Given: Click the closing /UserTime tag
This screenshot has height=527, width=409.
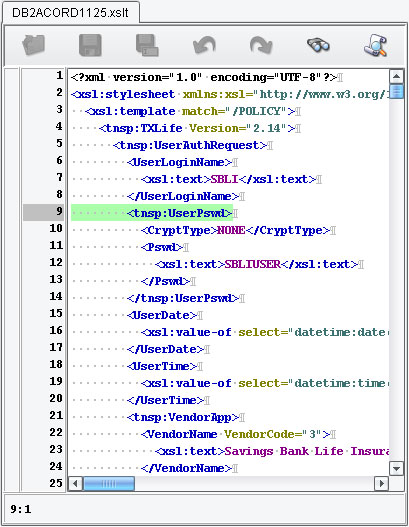Looking at the screenshot, I should click(x=165, y=401).
